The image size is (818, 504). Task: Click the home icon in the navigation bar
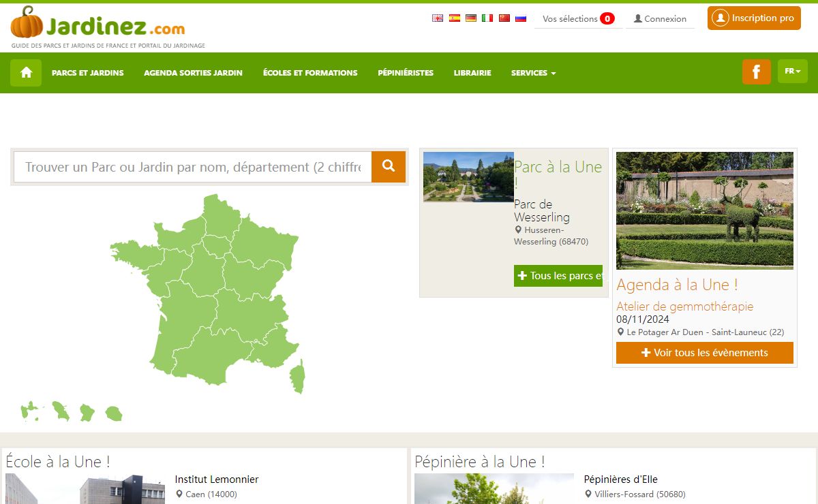pyautogui.click(x=26, y=73)
